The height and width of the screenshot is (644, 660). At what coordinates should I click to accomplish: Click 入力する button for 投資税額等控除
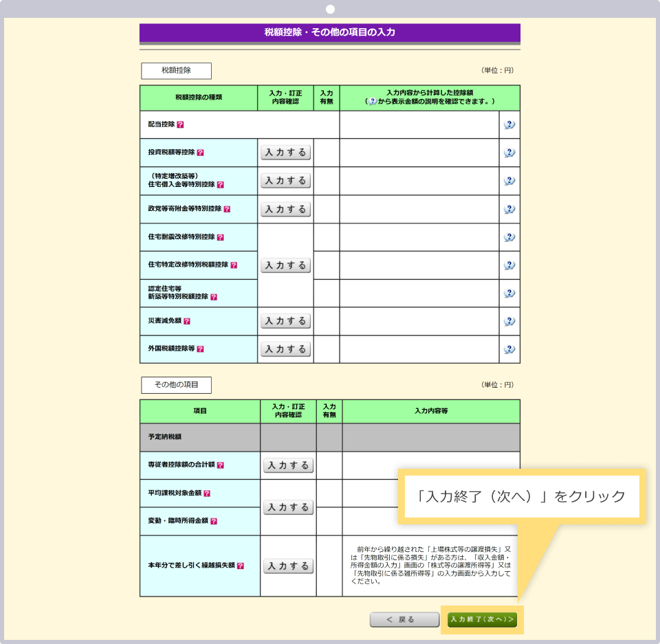point(286,153)
